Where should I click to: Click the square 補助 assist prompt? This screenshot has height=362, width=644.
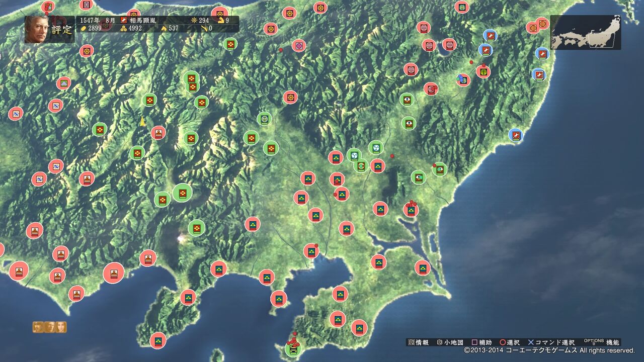point(481,342)
